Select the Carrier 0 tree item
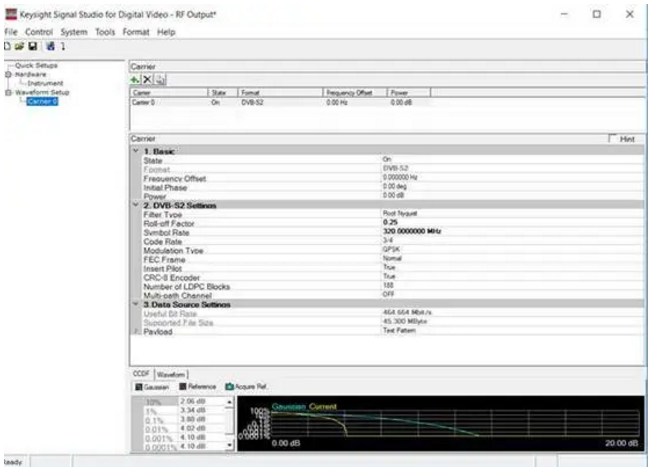This screenshot has width=649, height=467. pos(42,101)
